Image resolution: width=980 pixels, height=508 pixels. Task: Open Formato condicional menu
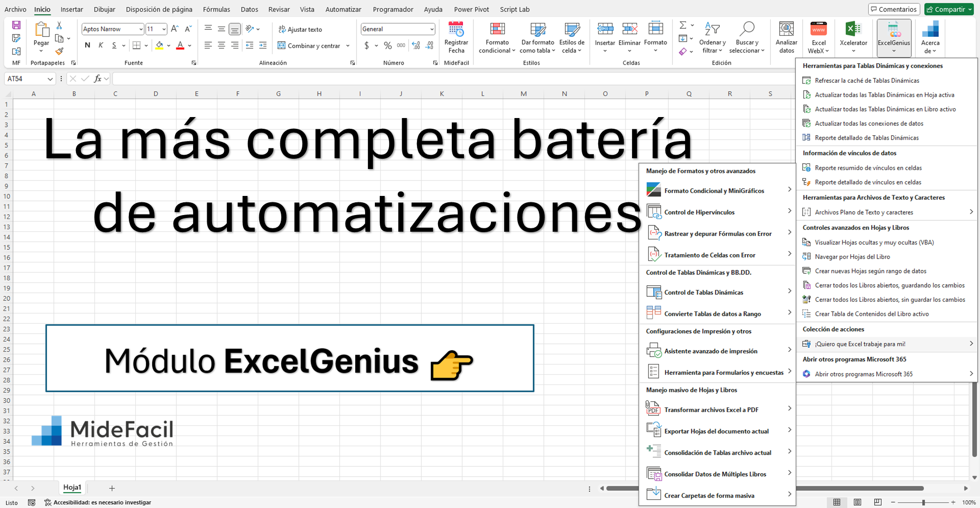click(497, 37)
